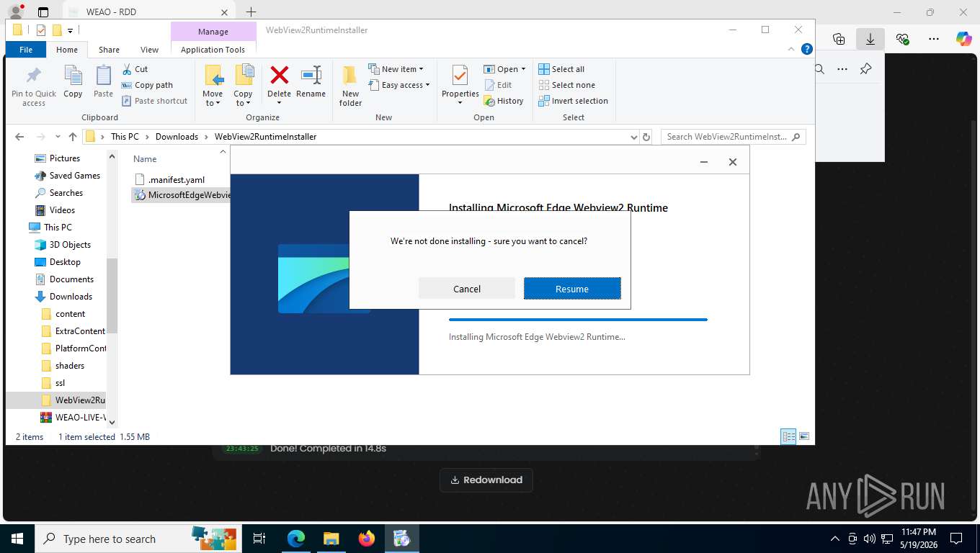Image resolution: width=980 pixels, height=553 pixels.
Task: Select Pictures in navigation pane
Action: tap(65, 158)
